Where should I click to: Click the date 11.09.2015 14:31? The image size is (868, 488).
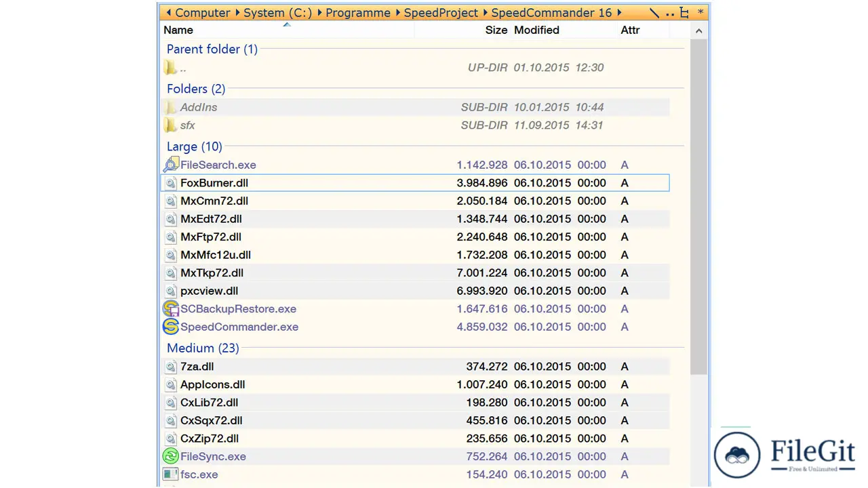pos(559,125)
